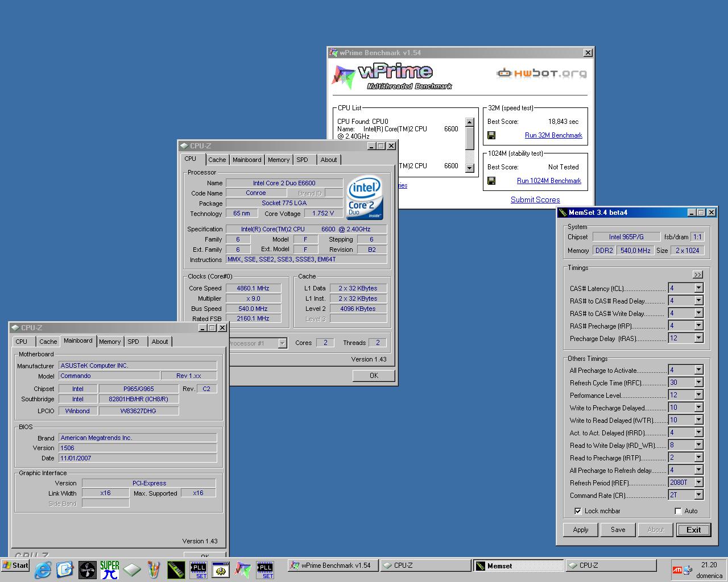
Task: Click the network icon in the system tray
Action: 688,569
